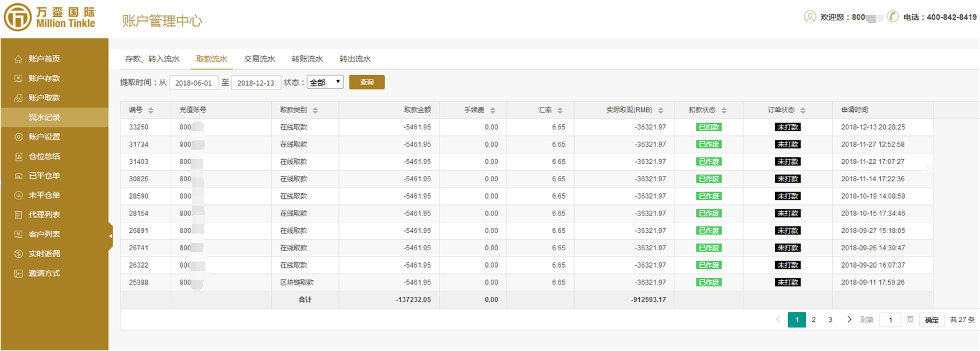Click the gear icon beside 账户设置

click(18, 137)
